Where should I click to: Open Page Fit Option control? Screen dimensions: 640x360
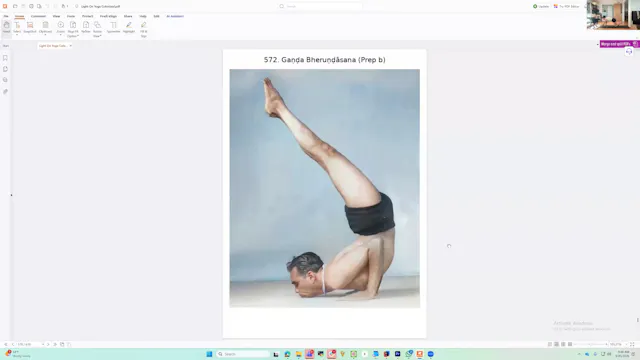pos(73,29)
